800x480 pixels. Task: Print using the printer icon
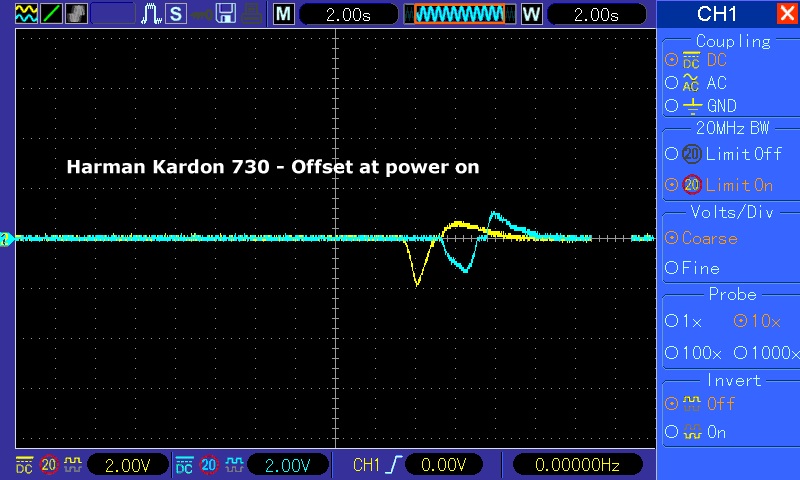252,14
